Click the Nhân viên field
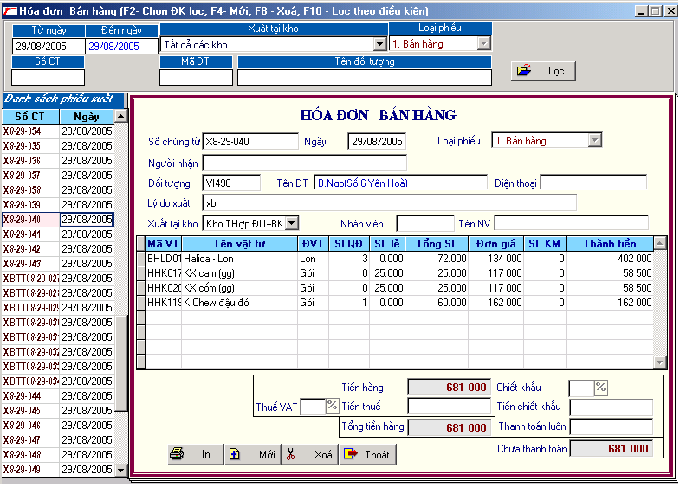 coord(425,223)
